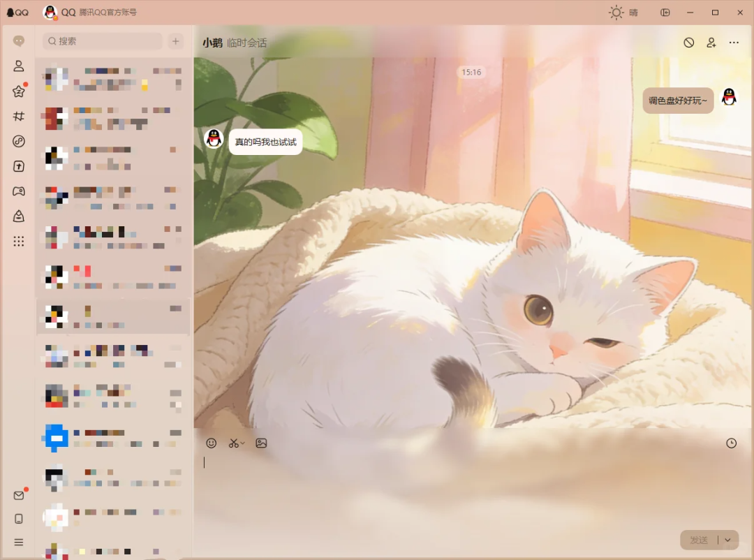The width and height of the screenshot is (754, 560).
Task: Open chat history clock icon
Action: point(731,443)
